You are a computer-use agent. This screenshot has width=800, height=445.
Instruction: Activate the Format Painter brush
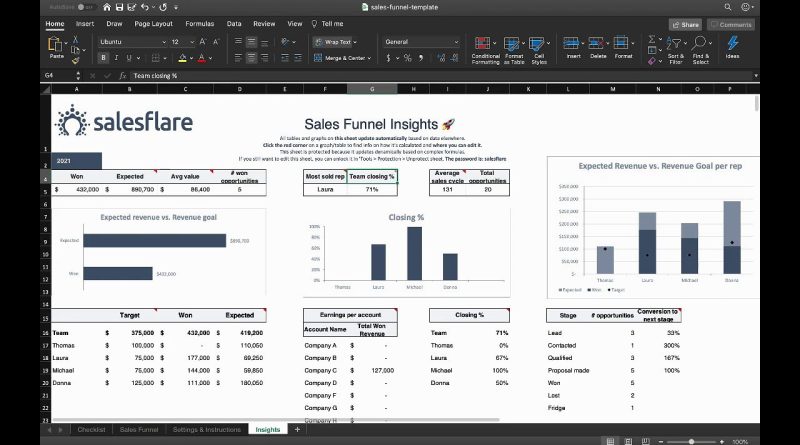coord(76,61)
